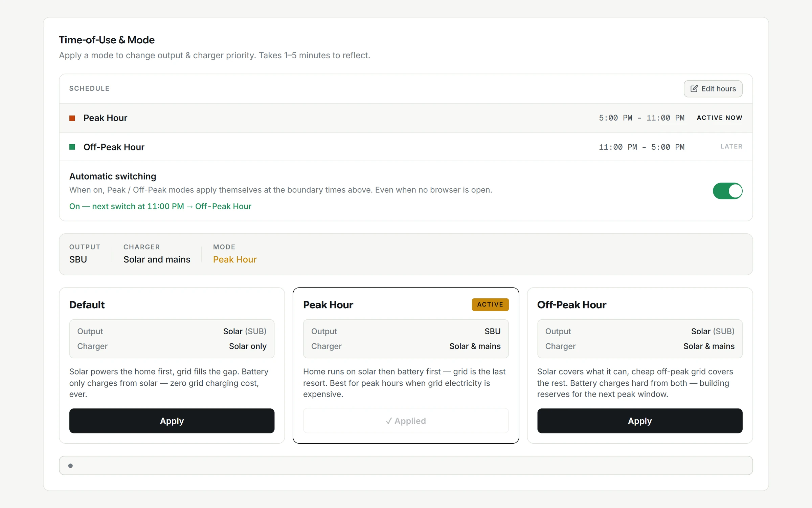Click the orange Peak Hour color square
The image size is (812, 508).
tap(72, 118)
